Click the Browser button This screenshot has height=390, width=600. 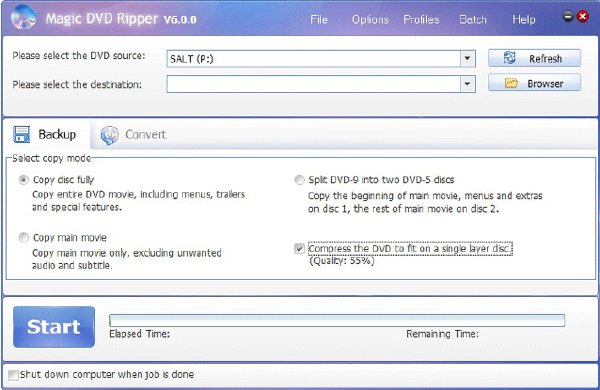(534, 83)
